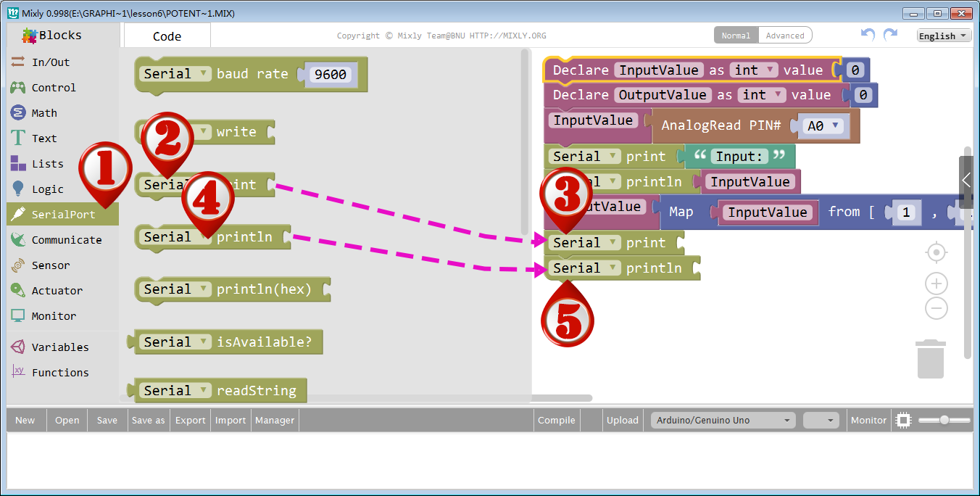Edit the "Input:" text string field
This screenshot has height=496, width=980.
(739, 157)
